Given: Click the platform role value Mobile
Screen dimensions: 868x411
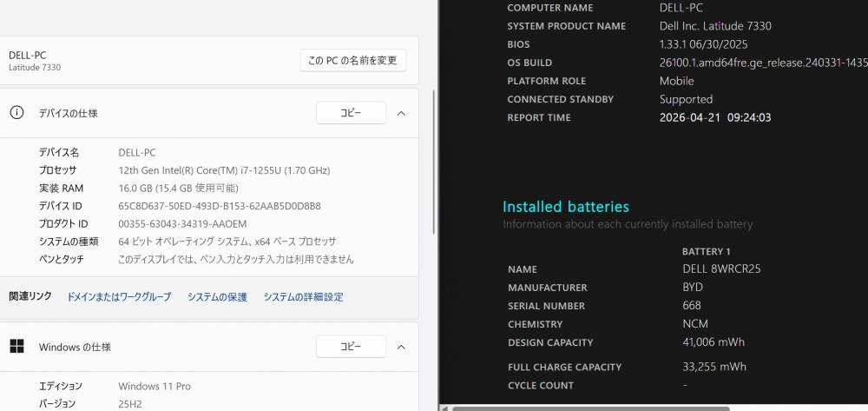Looking at the screenshot, I should [676, 81].
